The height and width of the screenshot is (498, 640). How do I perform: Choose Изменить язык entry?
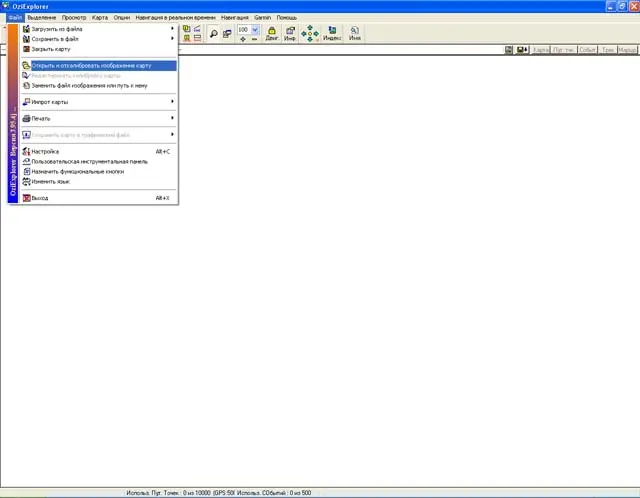coord(99,182)
